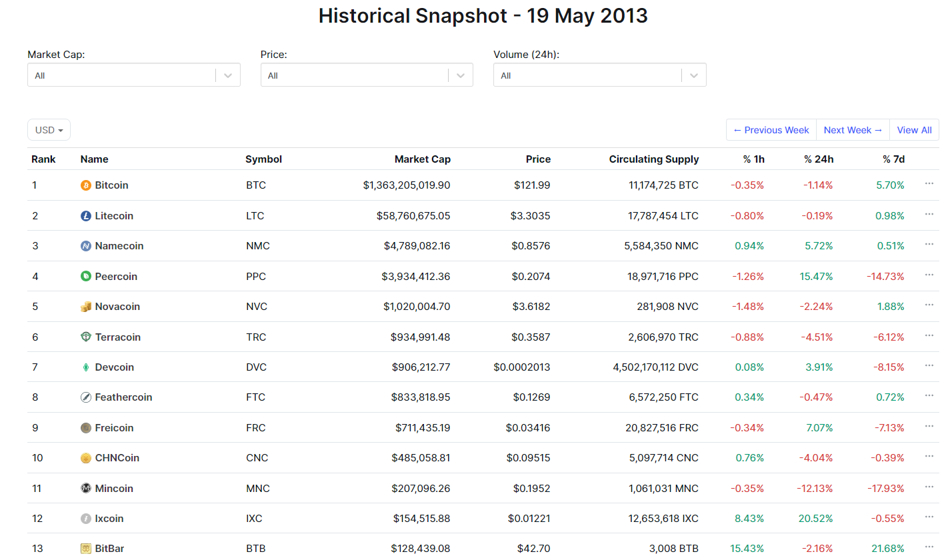Open the more-options ellipsis for Mincoin row
This screenshot has height=560, width=946.
pyautogui.click(x=929, y=487)
